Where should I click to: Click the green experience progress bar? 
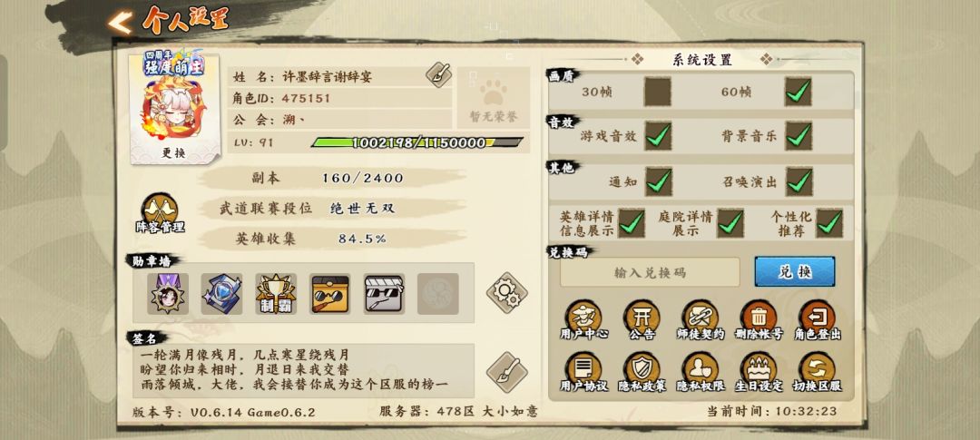416,142
